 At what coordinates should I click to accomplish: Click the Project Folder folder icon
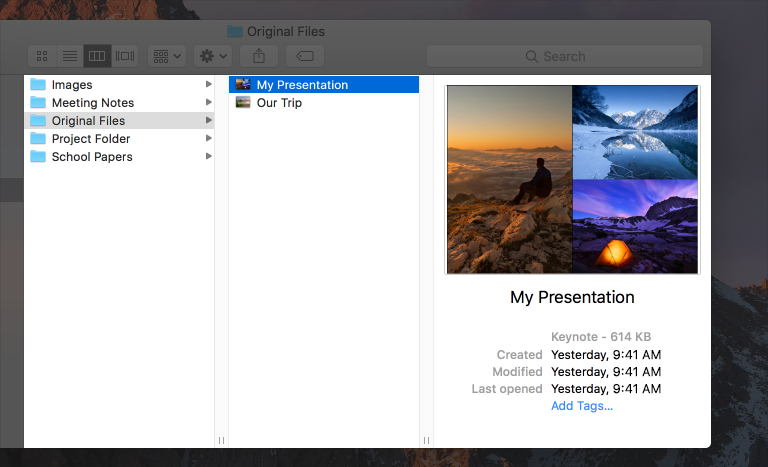pyautogui.click(x=38, y=138)
